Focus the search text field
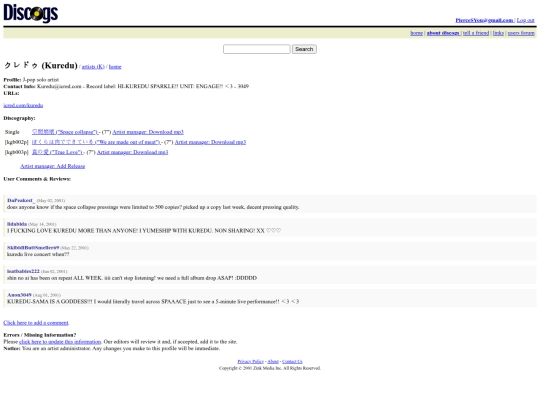This screenshot has width=540, height=405. [x=257, y=49]
